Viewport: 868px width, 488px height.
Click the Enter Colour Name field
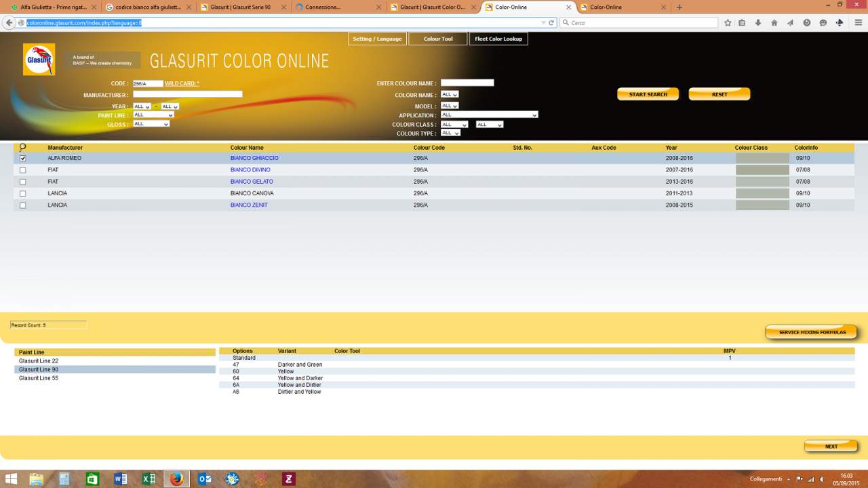pos(467,83)
